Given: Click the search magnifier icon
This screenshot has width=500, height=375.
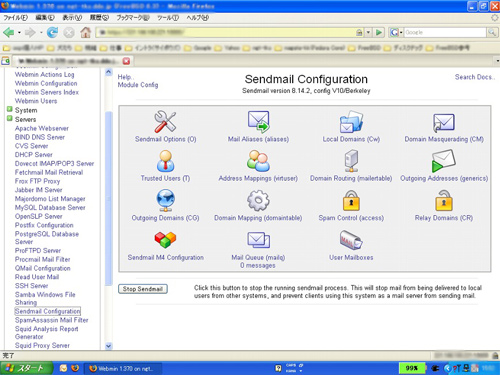Looking at the screenshot, I should (492, 32).
